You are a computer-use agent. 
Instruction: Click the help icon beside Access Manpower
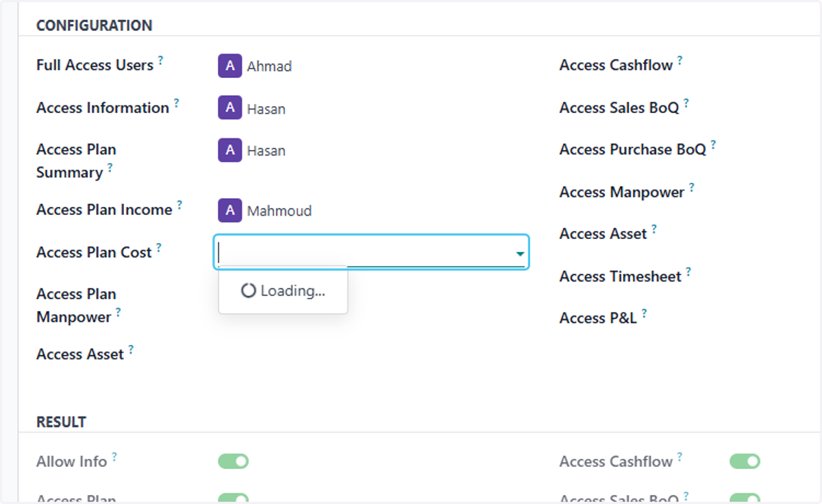691,187
